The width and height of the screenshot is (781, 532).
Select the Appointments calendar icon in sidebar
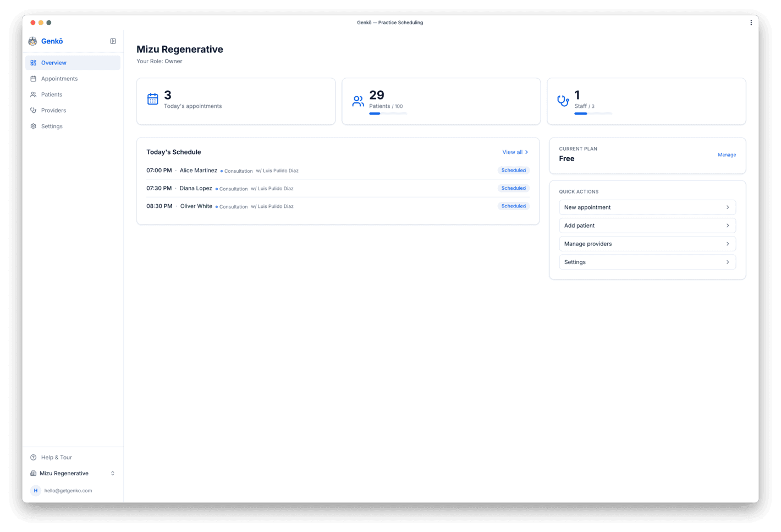coord(34,78)
